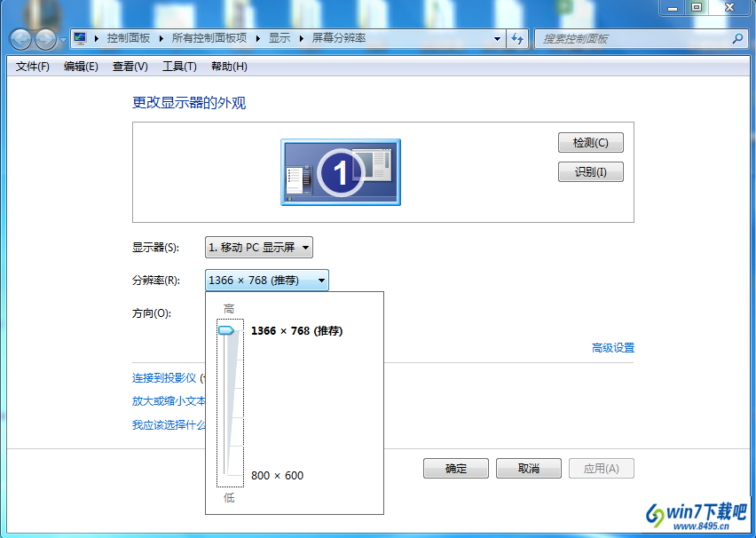Open the 工具(T) menu

click(179, 67)
